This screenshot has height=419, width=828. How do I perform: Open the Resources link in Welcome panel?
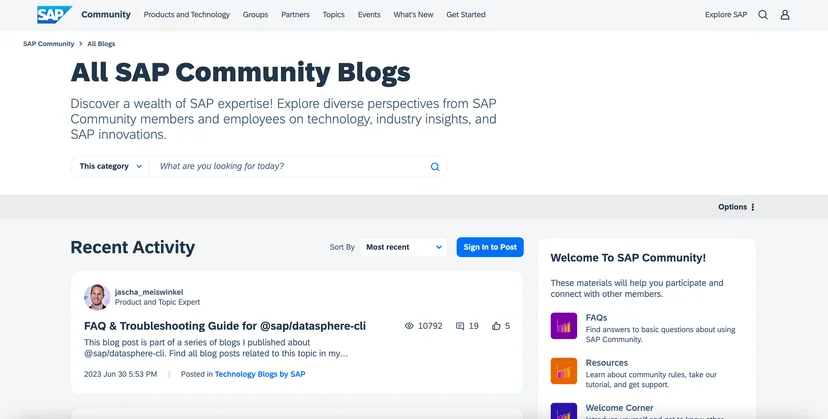point(607,363)
